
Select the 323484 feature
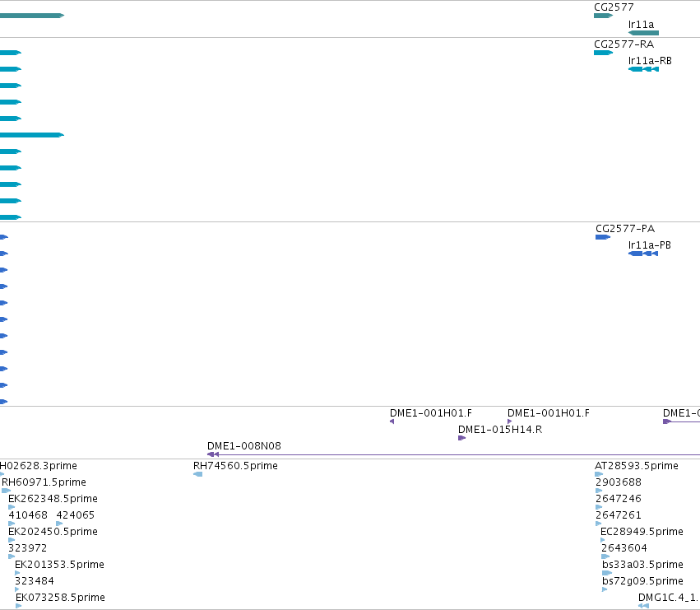17,589
